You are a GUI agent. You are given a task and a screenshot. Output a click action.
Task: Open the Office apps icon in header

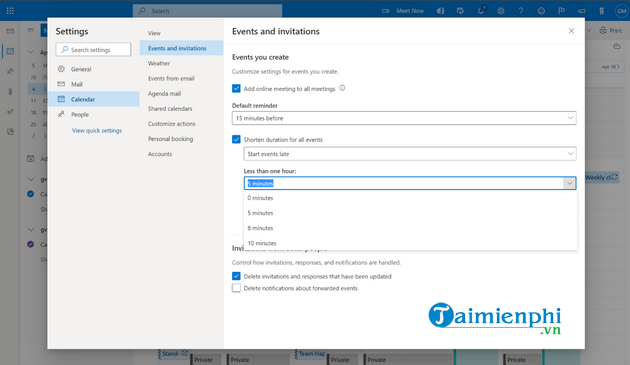440,11
